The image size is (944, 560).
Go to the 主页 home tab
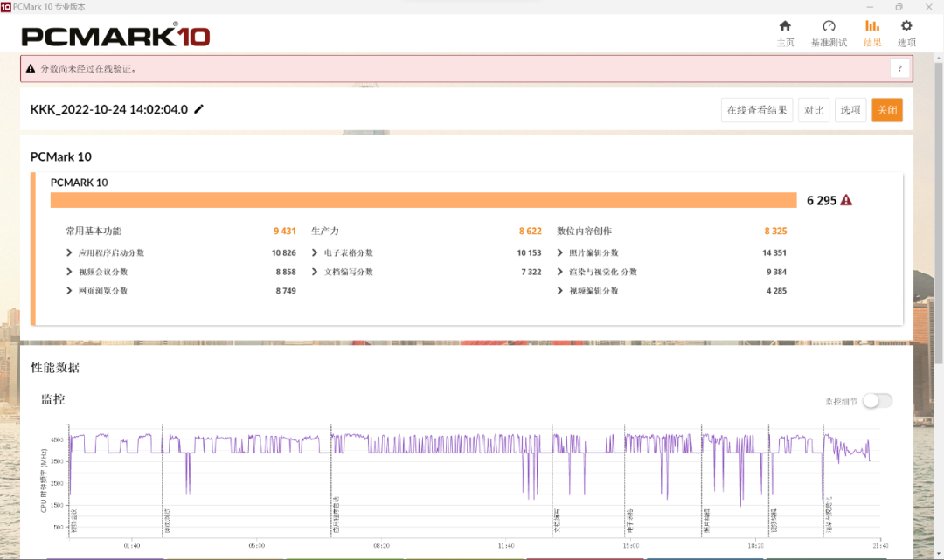(x=785, y=34)
